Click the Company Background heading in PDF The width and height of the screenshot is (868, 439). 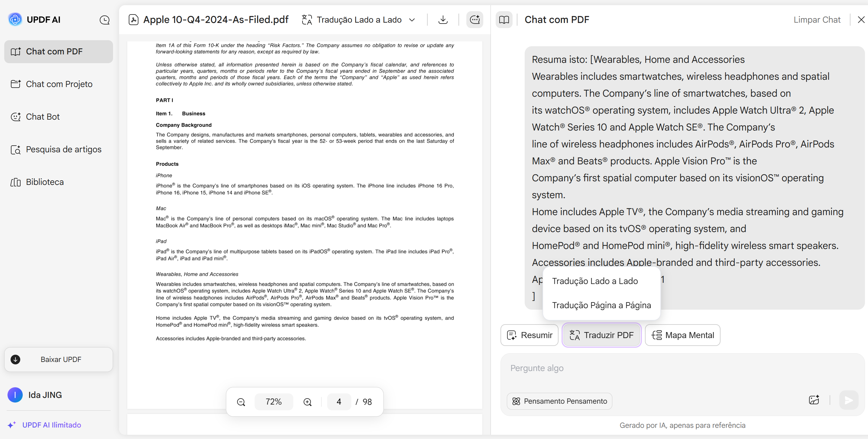coord(184,125)
